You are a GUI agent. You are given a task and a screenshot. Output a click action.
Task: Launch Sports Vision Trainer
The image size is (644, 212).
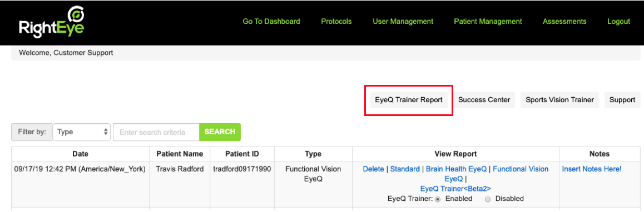560,100
